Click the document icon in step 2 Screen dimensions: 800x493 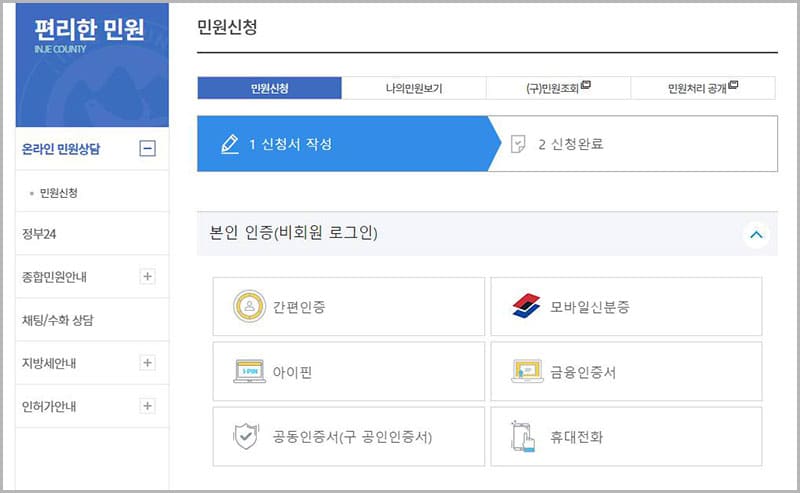518,144
